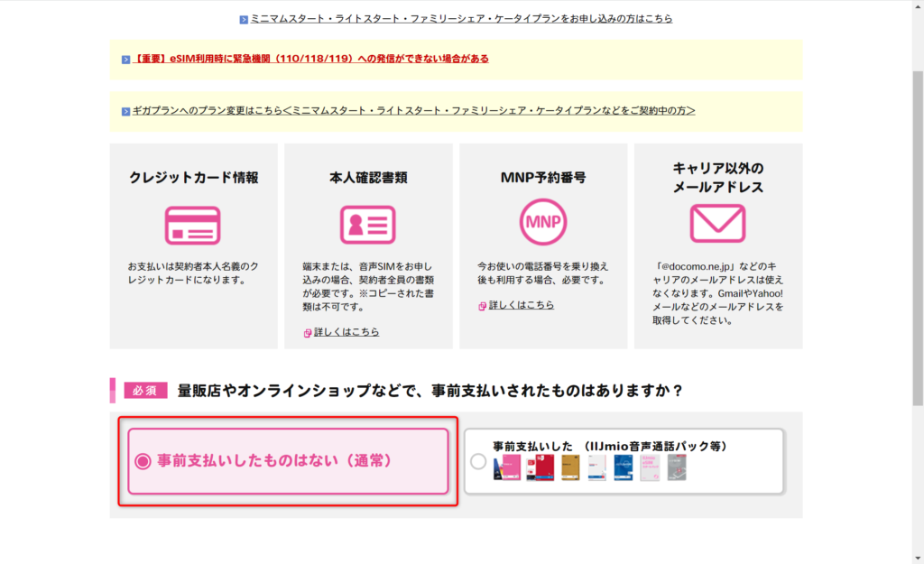The height and width of the screenshot is (564, 924).
Task: Open 詳しくはこちら under 本人確認書類
Action: [x=346, y=332]
